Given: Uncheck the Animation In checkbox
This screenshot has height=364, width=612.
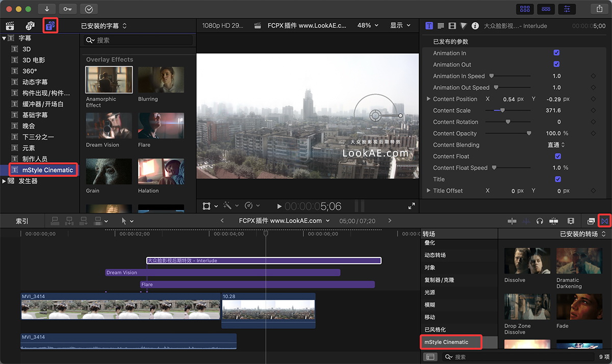Looking at the screenshot, I should (x=556, y=53).
